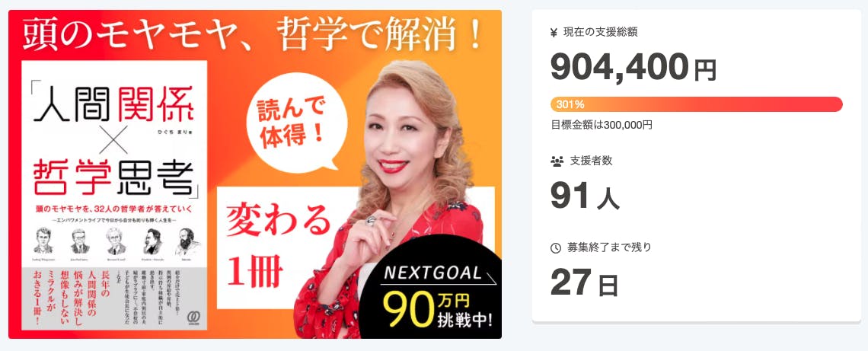This screenshot has height=351, width=868.
Task: Click the 904,400円 total amount
Action: 633,68
